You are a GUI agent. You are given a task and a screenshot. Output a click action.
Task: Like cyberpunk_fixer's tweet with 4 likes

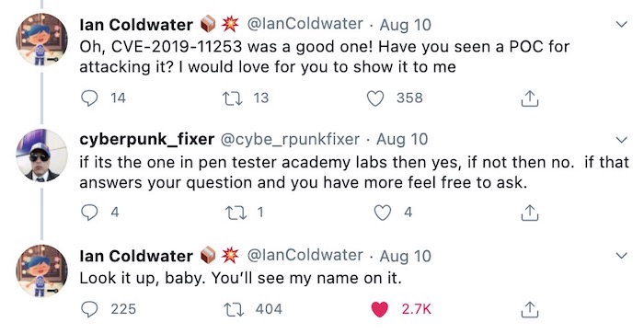click(x=383, y=213)
